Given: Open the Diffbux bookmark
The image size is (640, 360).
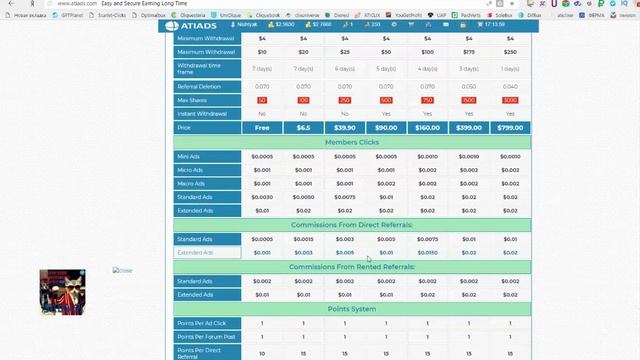Looking at the screenshot, I should point(530,15).
